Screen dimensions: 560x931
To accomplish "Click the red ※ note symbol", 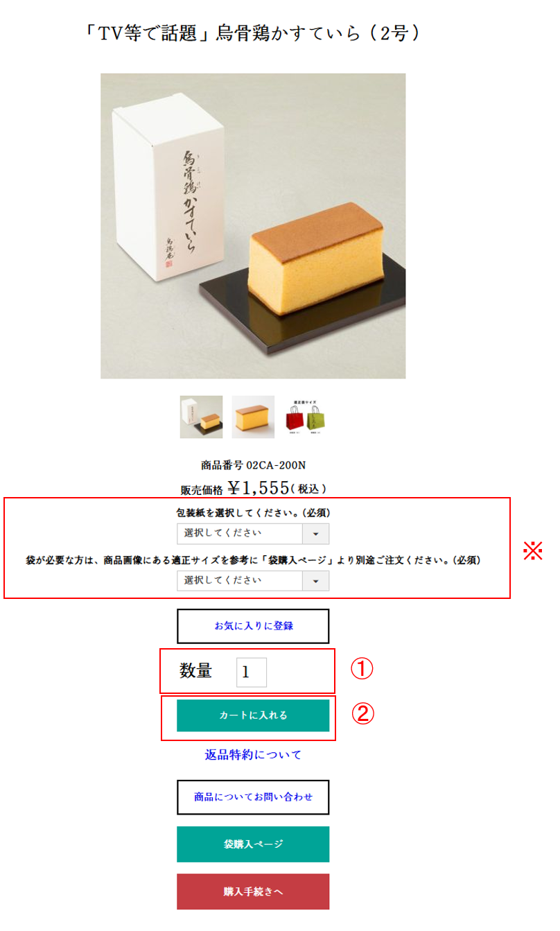I will pyautogui.click(x=532, y=550).
